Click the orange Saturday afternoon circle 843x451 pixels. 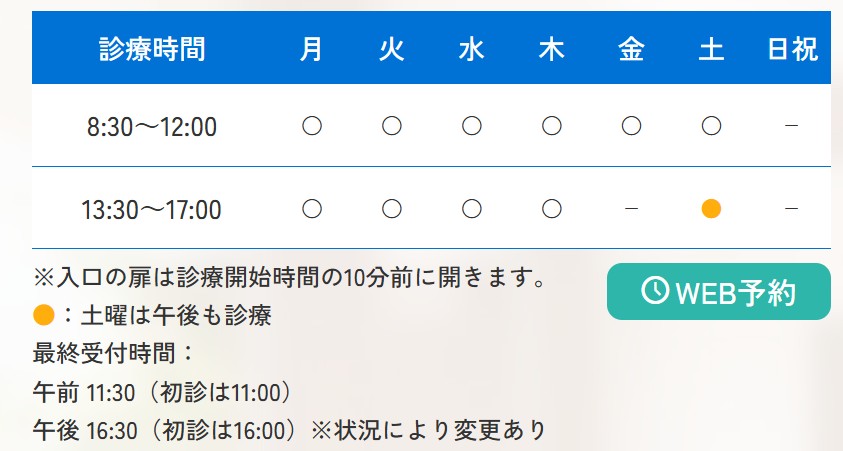pyautogui.click(x=711, y=209)
